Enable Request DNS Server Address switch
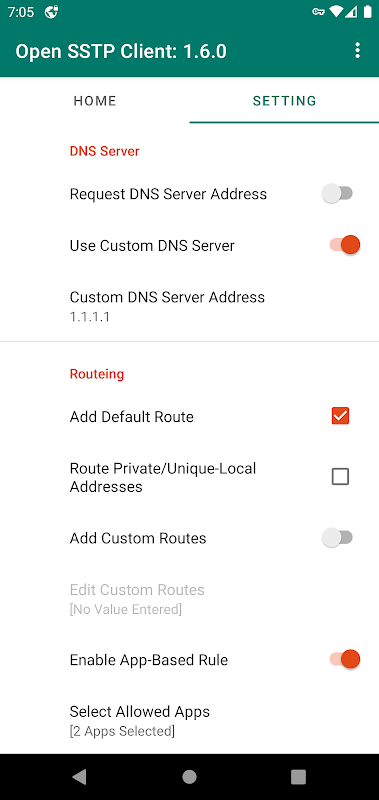Screen dimensions: 379x800 pos(338,194)
